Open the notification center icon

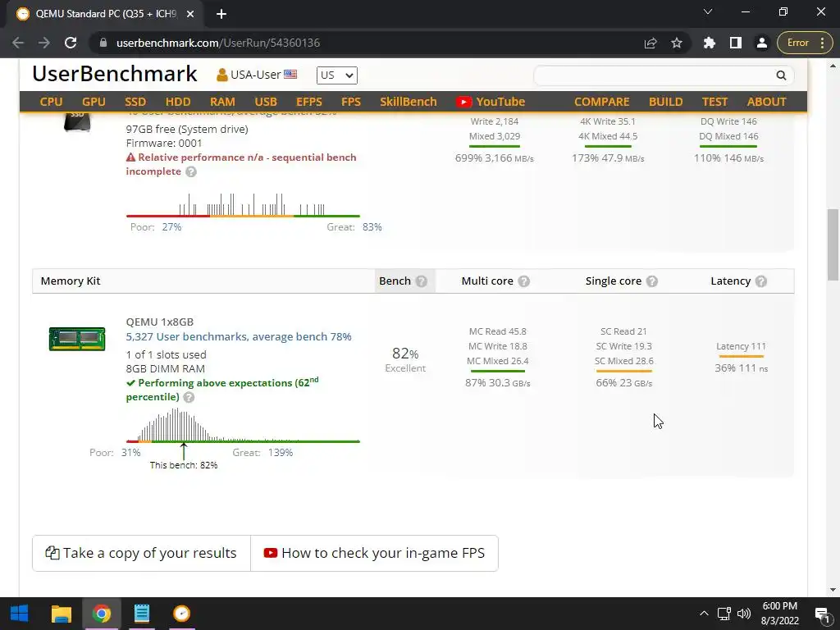click(822, 614)
